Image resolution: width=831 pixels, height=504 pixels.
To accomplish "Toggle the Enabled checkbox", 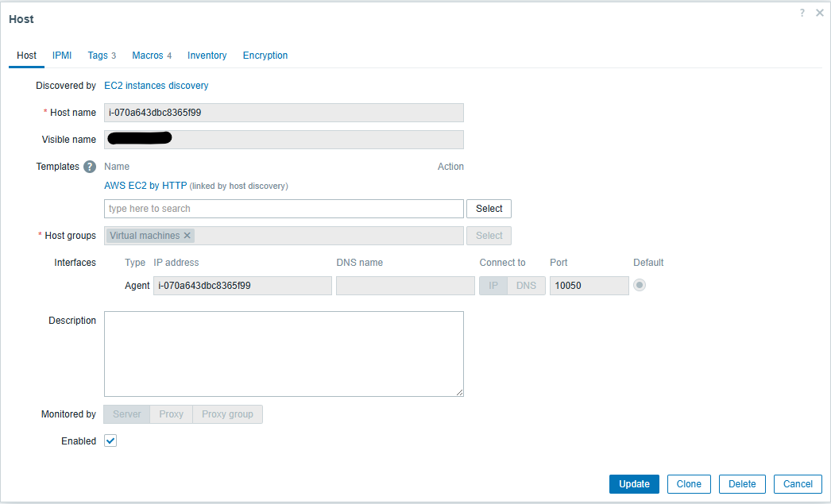I will [110, 441].
